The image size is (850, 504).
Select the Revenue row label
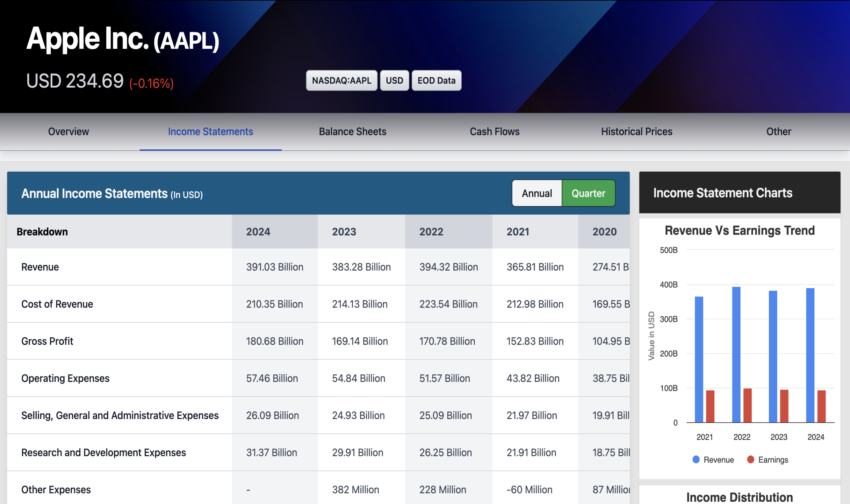pyautogui.click(x=40, y=267)
